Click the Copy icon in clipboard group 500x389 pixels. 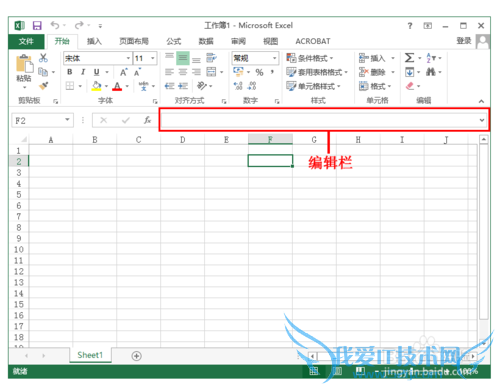coord(43,72)
